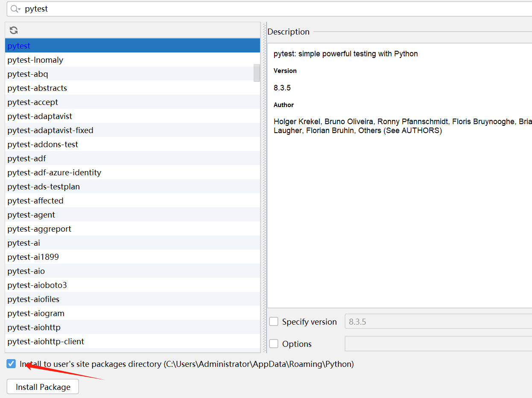
Task: Select pytest-addons-test in the list
Action: pos(132,144)
